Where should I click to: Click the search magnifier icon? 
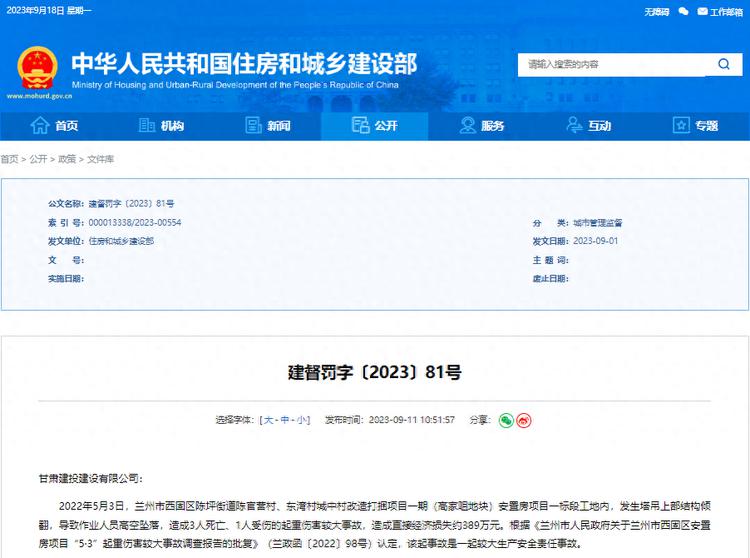723,64
